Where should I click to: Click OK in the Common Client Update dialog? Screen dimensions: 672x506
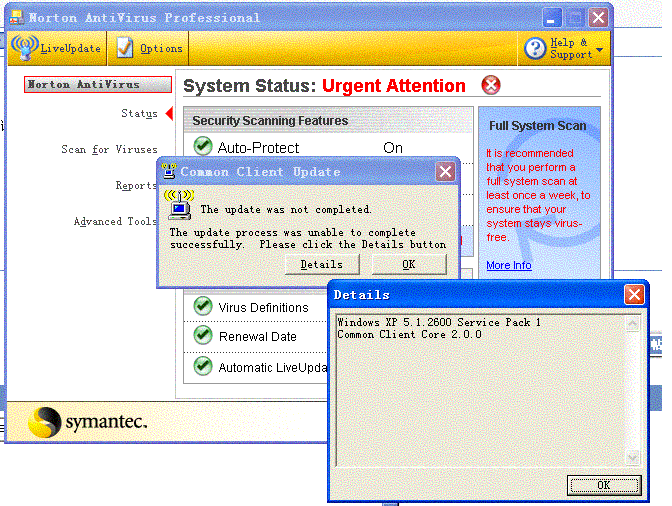click(409, 264)
